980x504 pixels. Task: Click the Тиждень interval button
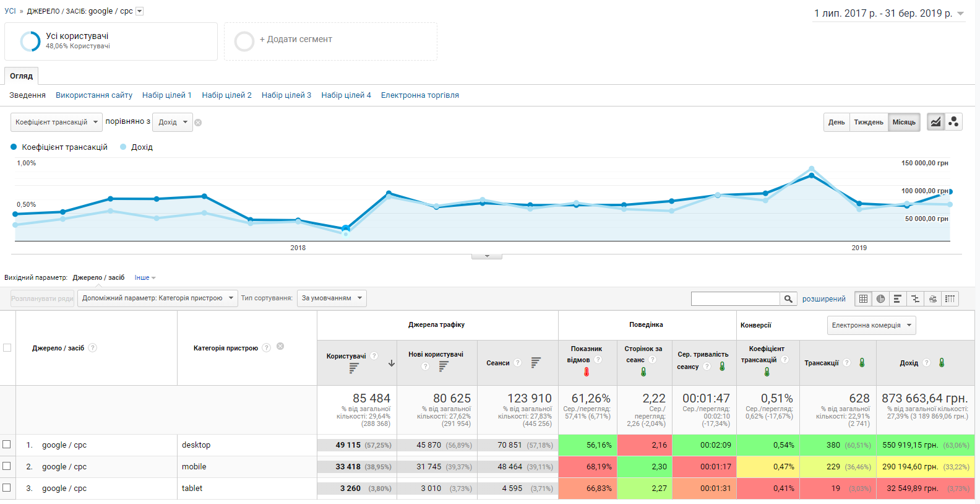click(868, 123)
